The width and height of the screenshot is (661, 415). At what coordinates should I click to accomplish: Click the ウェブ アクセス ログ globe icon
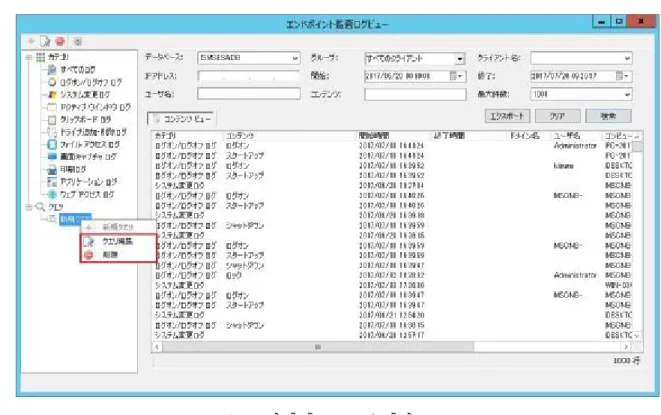[52, 194]
